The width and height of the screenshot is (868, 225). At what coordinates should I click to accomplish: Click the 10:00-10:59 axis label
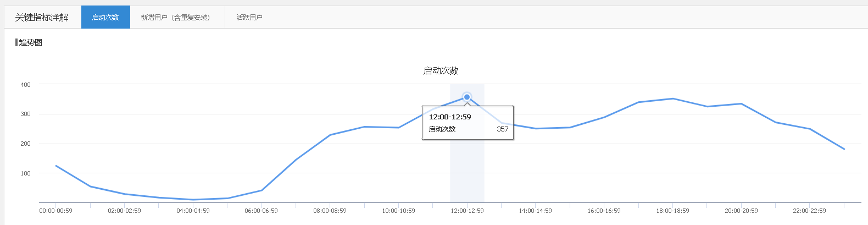coord(398,211)
